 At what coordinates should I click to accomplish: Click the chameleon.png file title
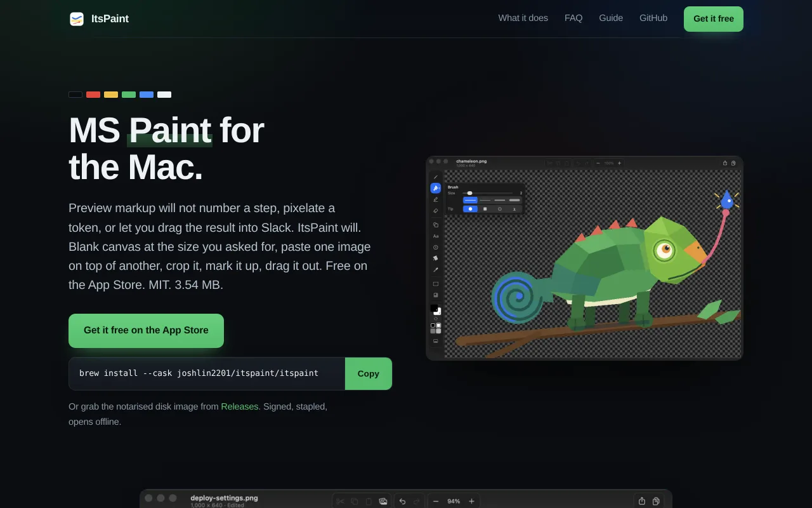coord(471,161)
